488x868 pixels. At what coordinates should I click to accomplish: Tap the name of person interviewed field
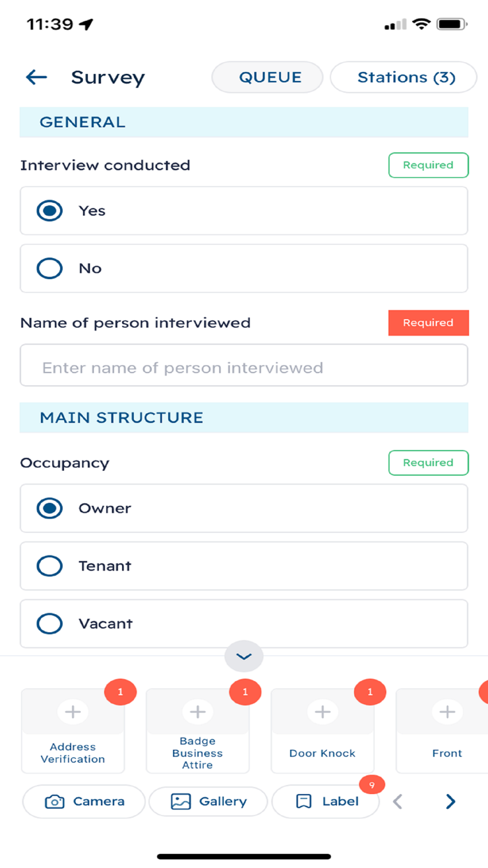tap(243, 366)
